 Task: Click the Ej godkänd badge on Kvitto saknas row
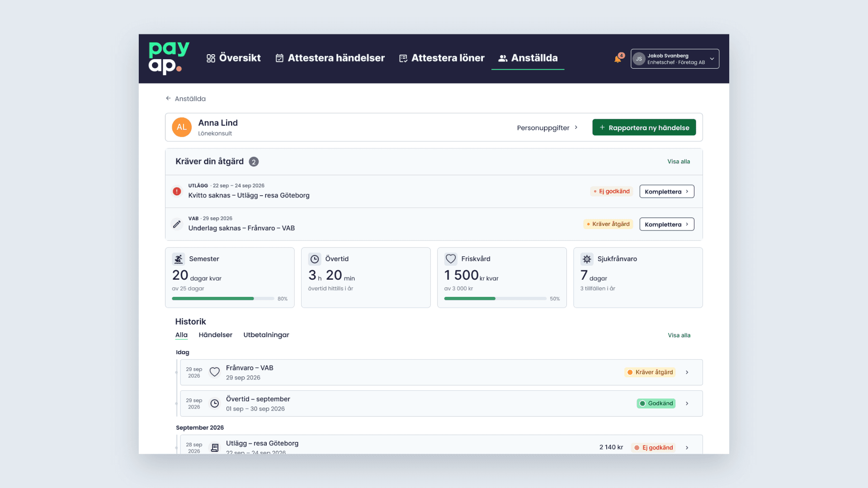tap(612, 191)
